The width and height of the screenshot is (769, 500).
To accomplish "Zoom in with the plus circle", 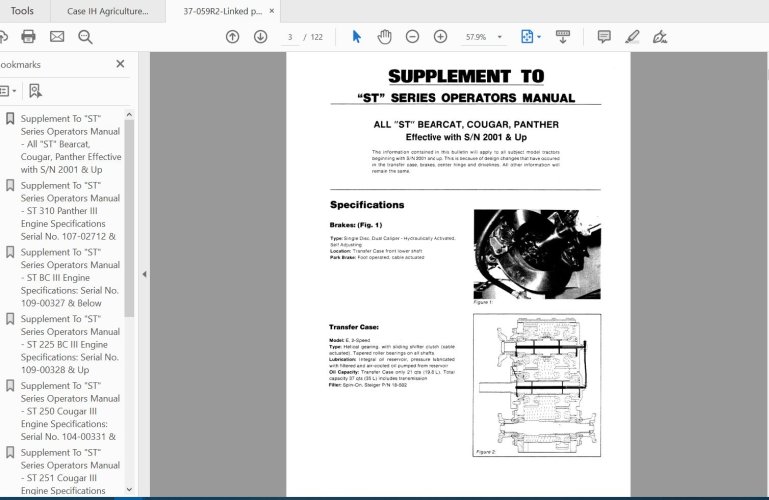I will (x=440, y=37).
